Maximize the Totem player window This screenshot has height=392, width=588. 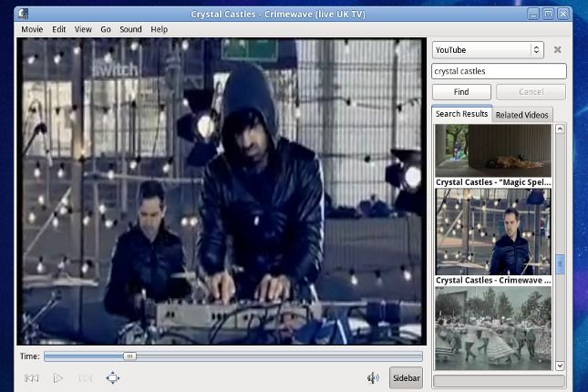click(548, 15)
